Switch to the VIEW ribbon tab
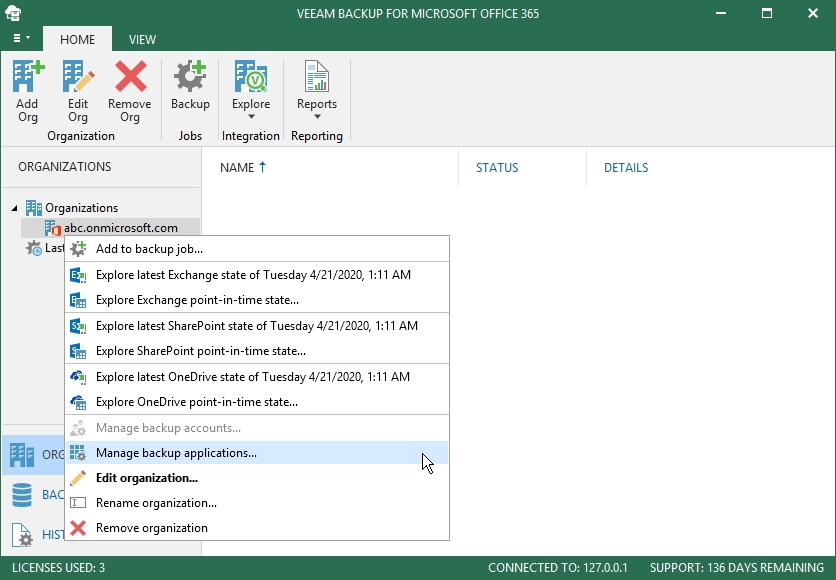 coord(142,39)
